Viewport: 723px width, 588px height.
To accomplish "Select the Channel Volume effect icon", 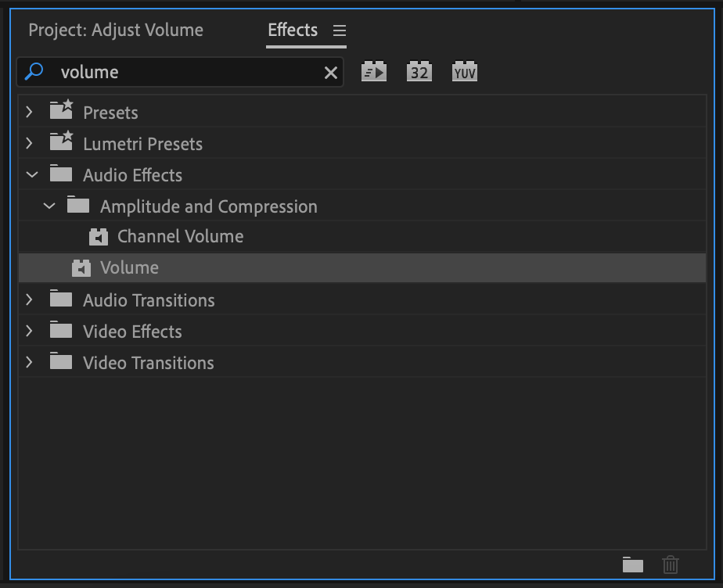I will [99, 237].
